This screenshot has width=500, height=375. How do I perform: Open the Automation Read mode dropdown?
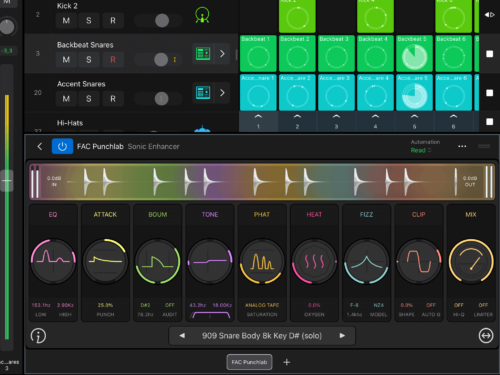pyautogui.click(x=421, y=150)
